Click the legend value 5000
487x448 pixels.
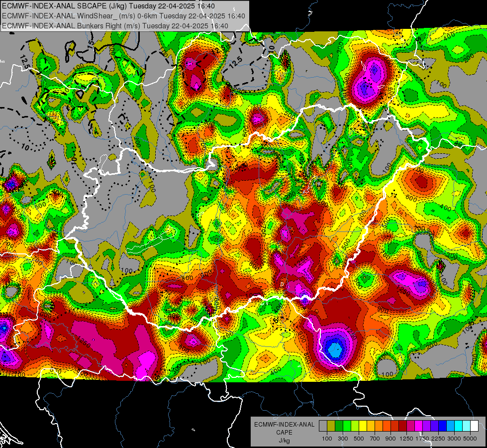point(470,439)
